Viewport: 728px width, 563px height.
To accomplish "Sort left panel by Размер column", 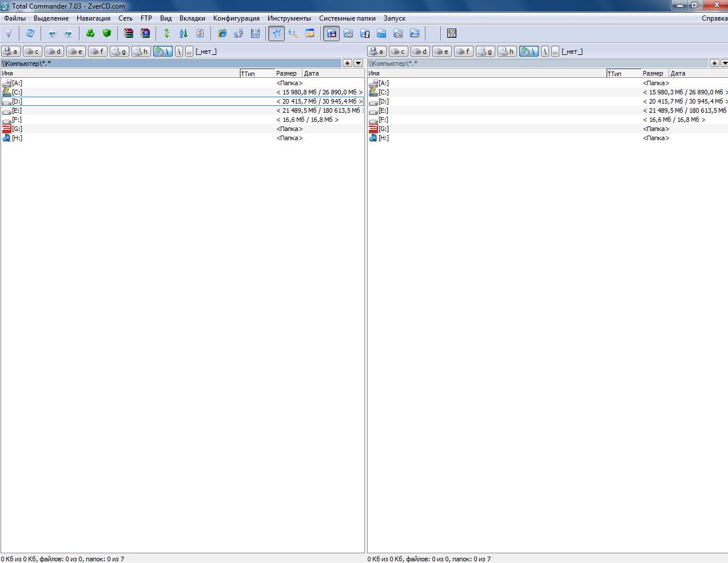I will (x=288, y=73).
